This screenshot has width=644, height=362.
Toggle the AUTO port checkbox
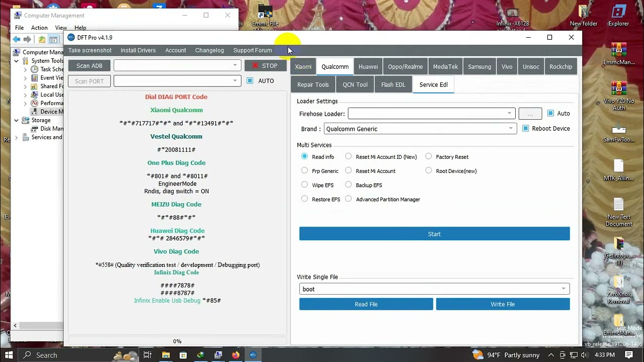click(x=250, y=80)
